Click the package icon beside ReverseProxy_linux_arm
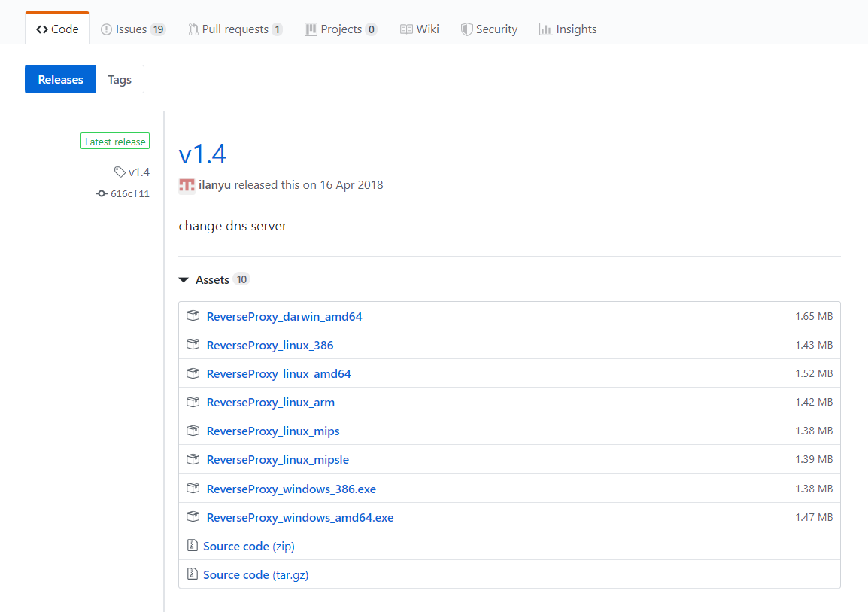The image size is (868, 612). (x=193, y=402)
